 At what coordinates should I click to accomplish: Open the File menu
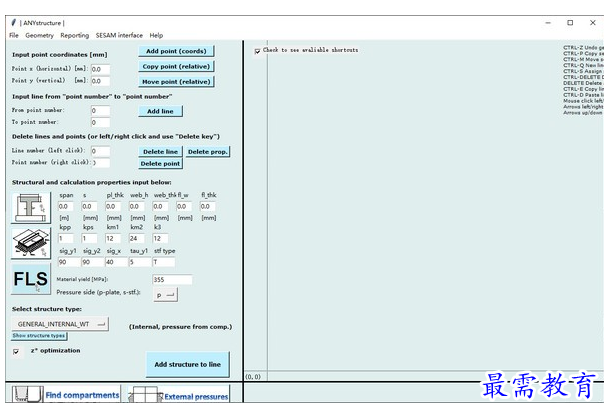click(14, 35)
